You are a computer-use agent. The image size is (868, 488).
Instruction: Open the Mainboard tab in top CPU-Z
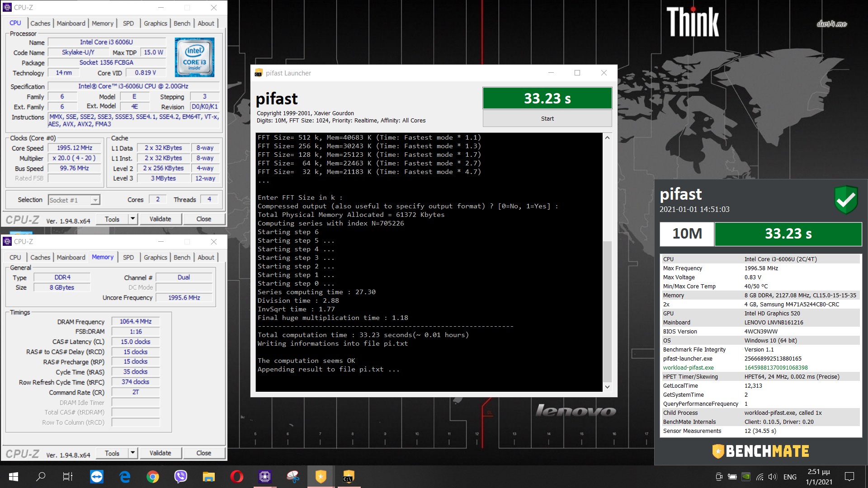(x=71, y=23)
